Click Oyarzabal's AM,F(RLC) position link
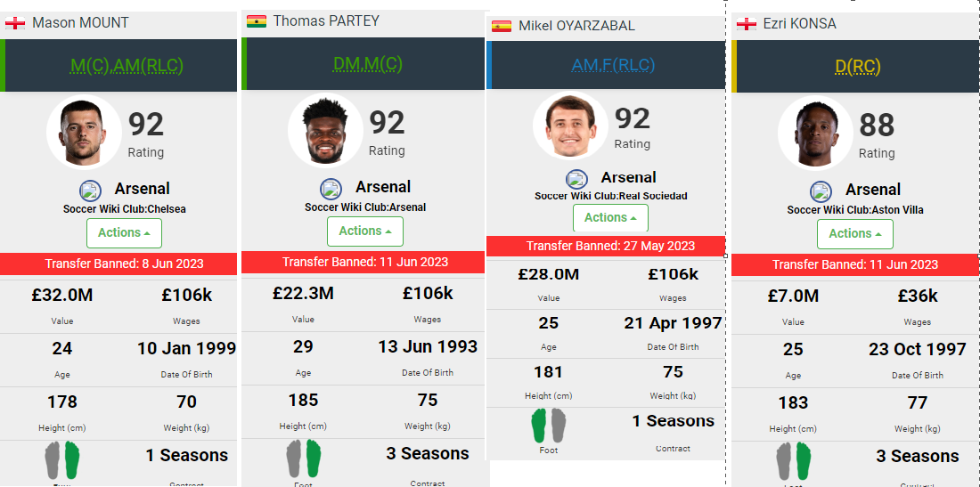Screen dimensions: 980x487 point(612,65)
